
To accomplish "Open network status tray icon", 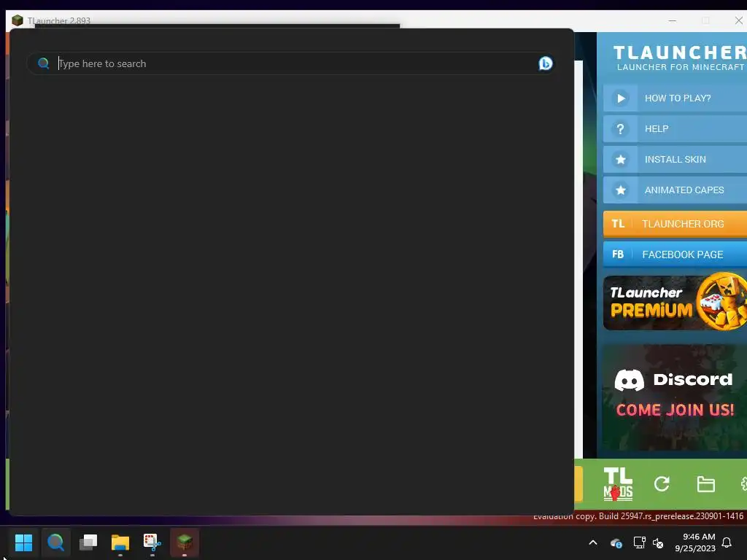I will 639,542.
